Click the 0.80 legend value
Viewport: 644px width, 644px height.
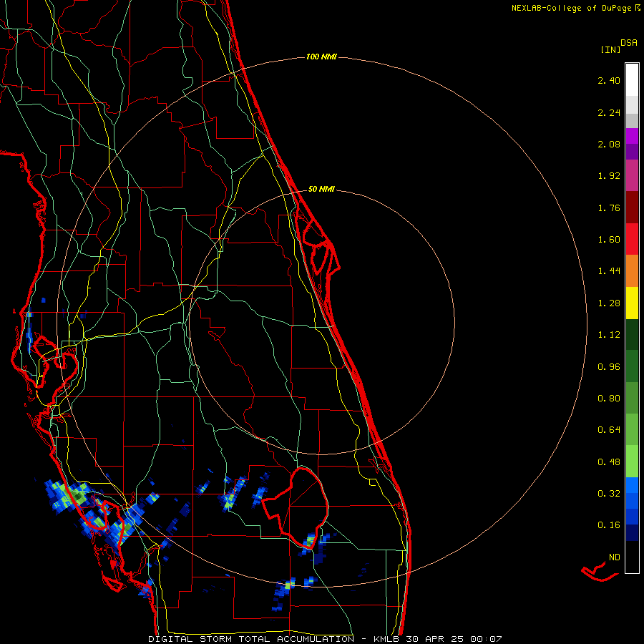coord(609,399)
